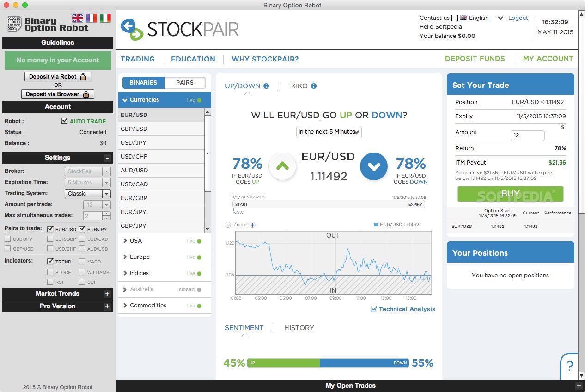Click lock icon on Deposit via Robot

tap(83, 77)
